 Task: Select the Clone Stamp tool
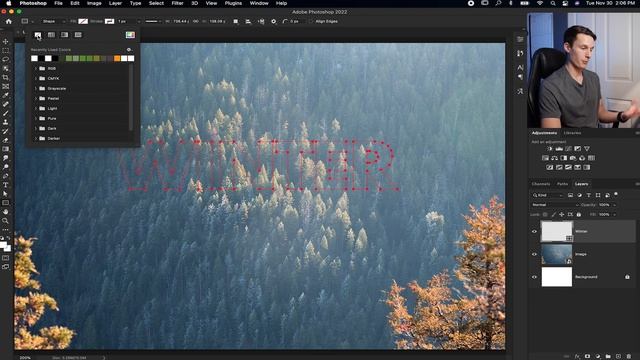[x=6, y=122]
